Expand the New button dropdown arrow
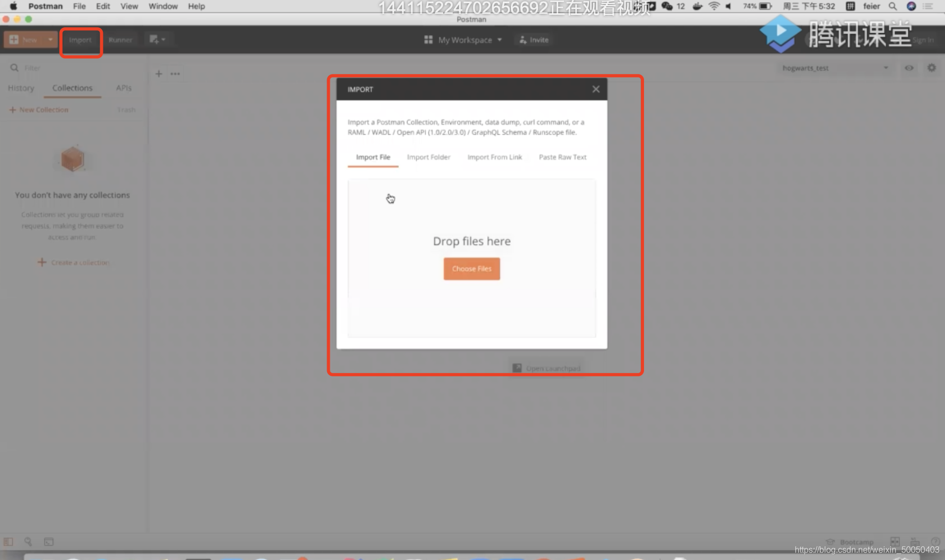945x560 pixels. [51, 40]
